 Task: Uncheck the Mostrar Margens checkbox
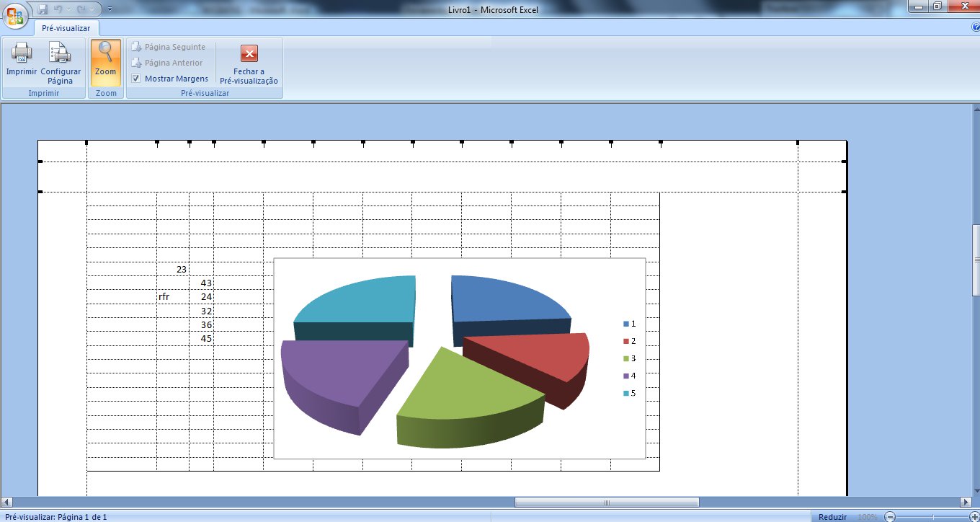[136, 79]
